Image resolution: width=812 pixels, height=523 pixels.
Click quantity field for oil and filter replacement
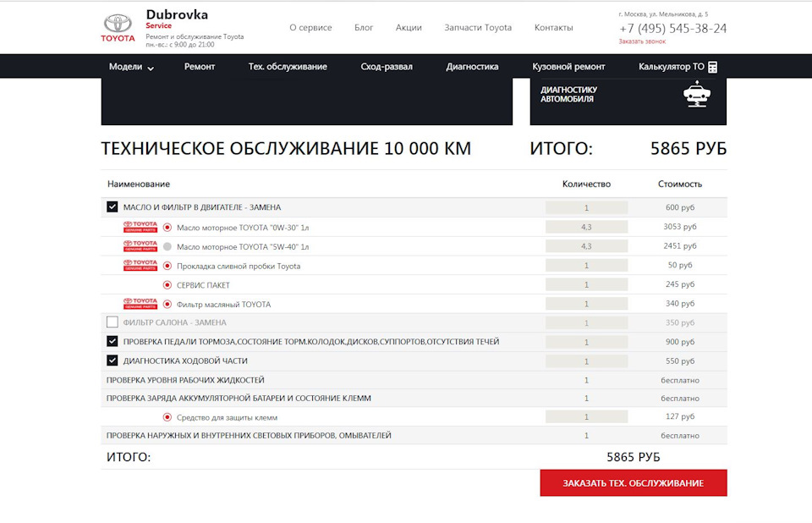click(x=586, y=207)
